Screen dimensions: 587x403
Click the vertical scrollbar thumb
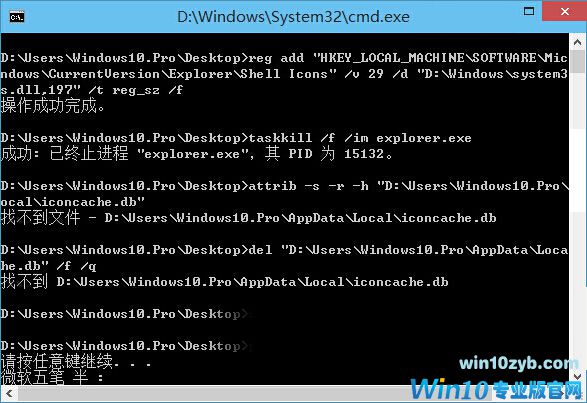click(577, 62)
